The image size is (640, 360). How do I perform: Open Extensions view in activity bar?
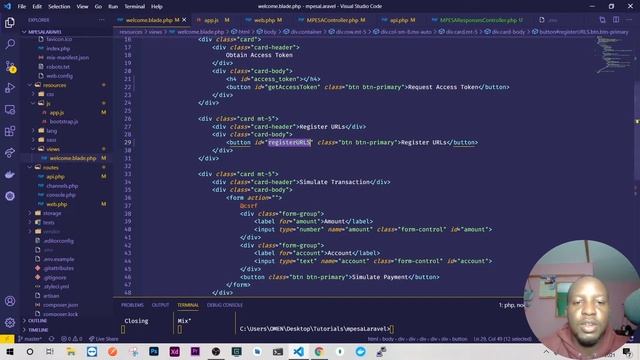[10, 131]
